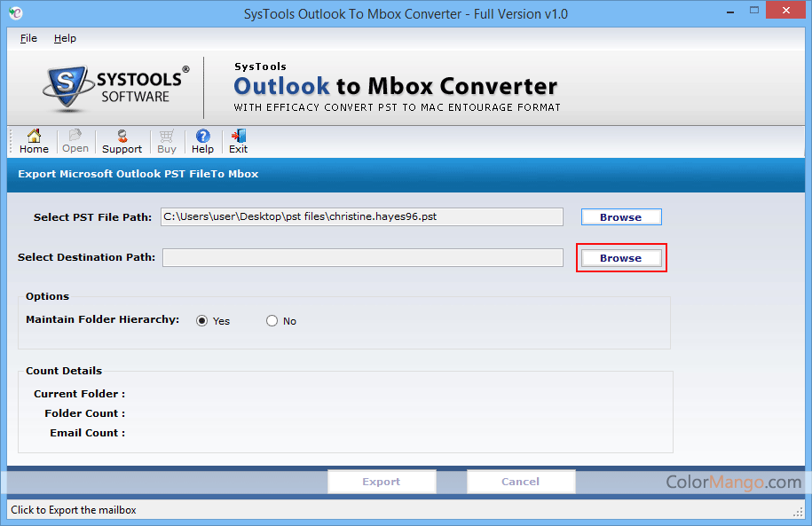The height and width of the screenshot is (526, 812).
Task: Open Support from the toolbar
Action: [122, 141]
